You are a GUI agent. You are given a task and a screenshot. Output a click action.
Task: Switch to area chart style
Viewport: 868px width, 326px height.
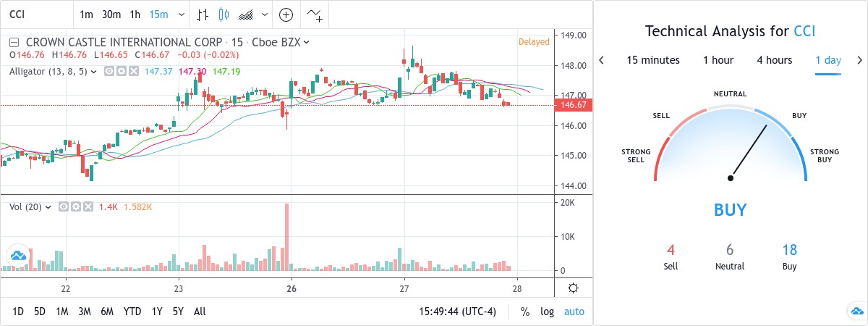click(x=247, y=14)
